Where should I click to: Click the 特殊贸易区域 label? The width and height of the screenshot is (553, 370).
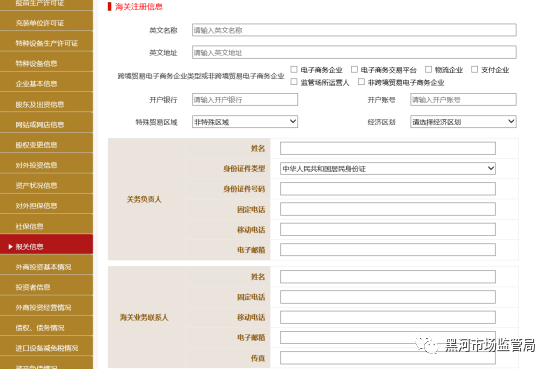156,122
